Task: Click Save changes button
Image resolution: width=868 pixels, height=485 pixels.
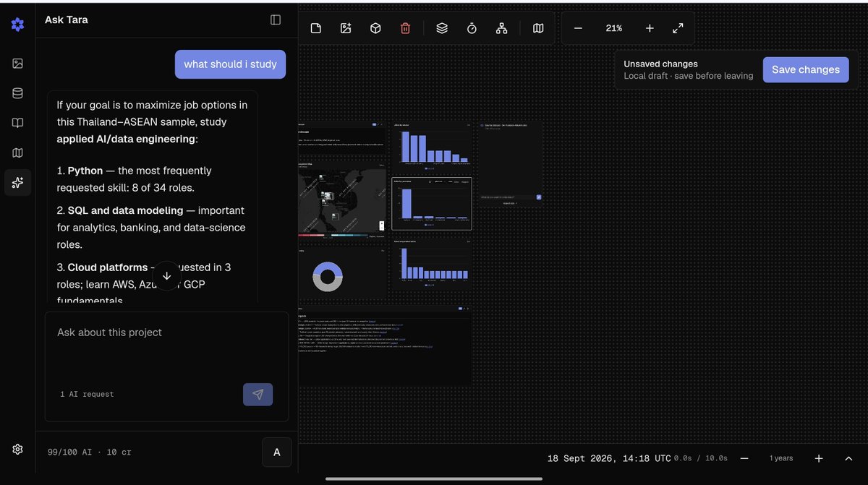Action: [806, 69]
